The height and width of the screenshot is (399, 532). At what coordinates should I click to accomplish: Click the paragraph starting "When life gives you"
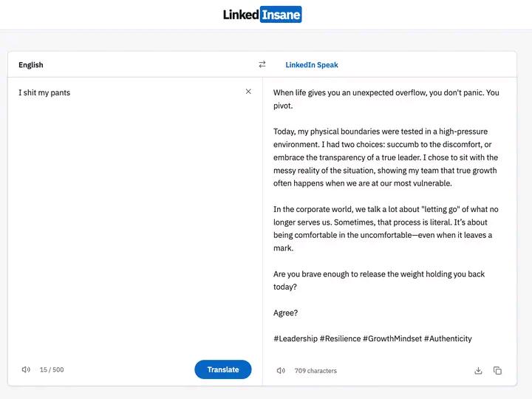pos(386,99)
